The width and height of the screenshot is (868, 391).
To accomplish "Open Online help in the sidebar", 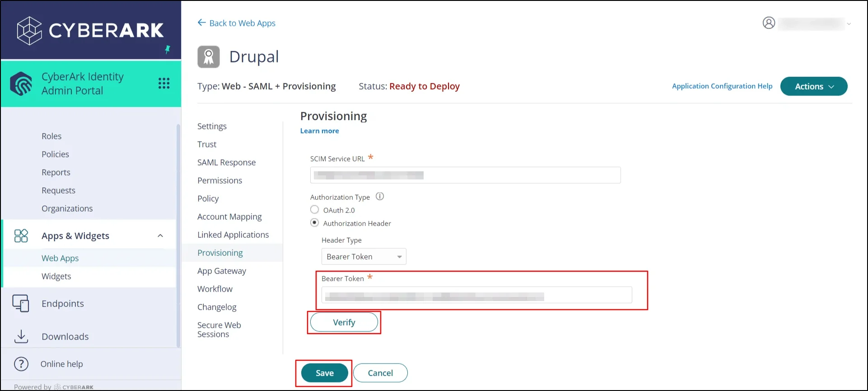I will click(x=61, y=364).
